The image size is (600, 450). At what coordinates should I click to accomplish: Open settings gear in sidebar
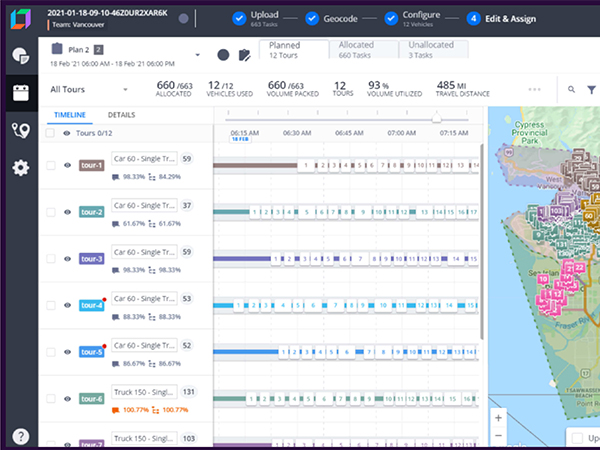(x=21, y=168)
